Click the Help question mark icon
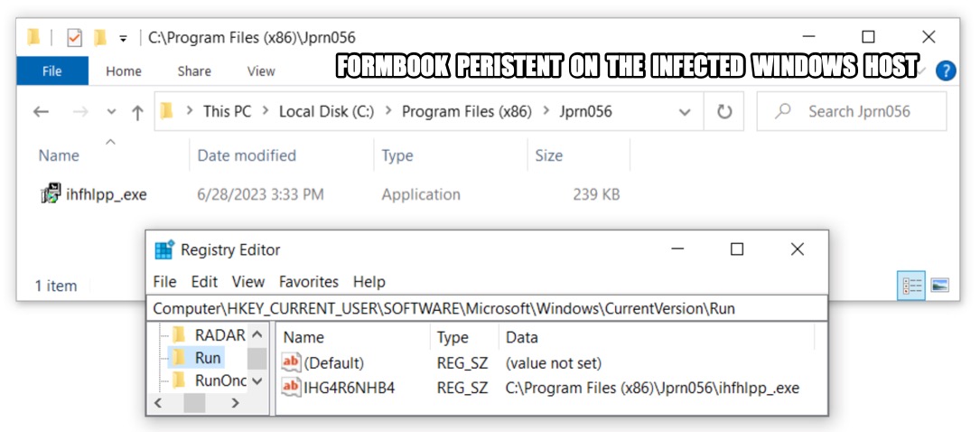Screen dimensions: 980x432 [946, 70]
